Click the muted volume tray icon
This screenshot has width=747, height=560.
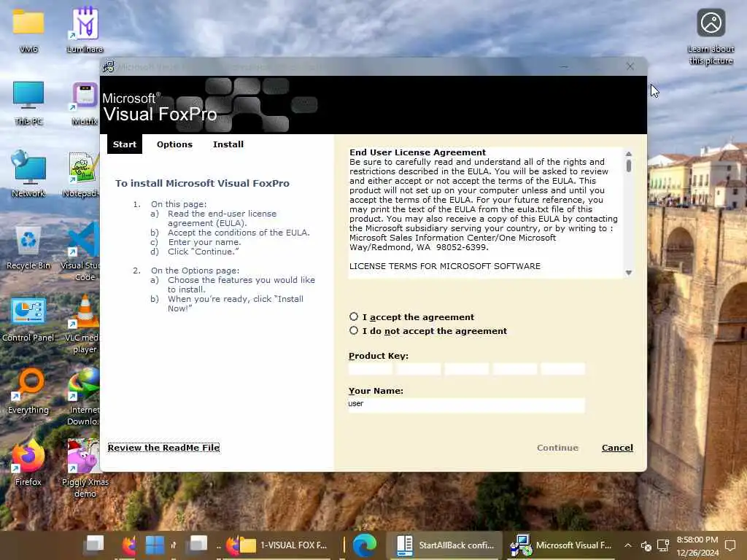point(646,545)
